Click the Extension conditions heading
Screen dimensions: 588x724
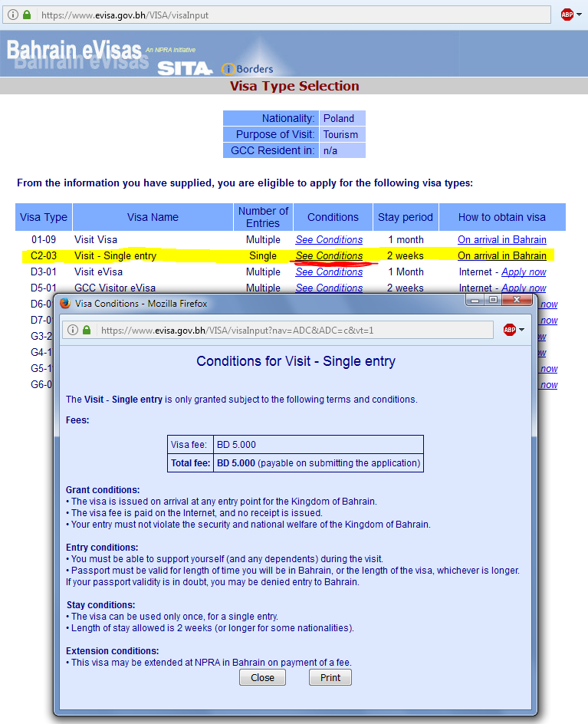(112, 651)
